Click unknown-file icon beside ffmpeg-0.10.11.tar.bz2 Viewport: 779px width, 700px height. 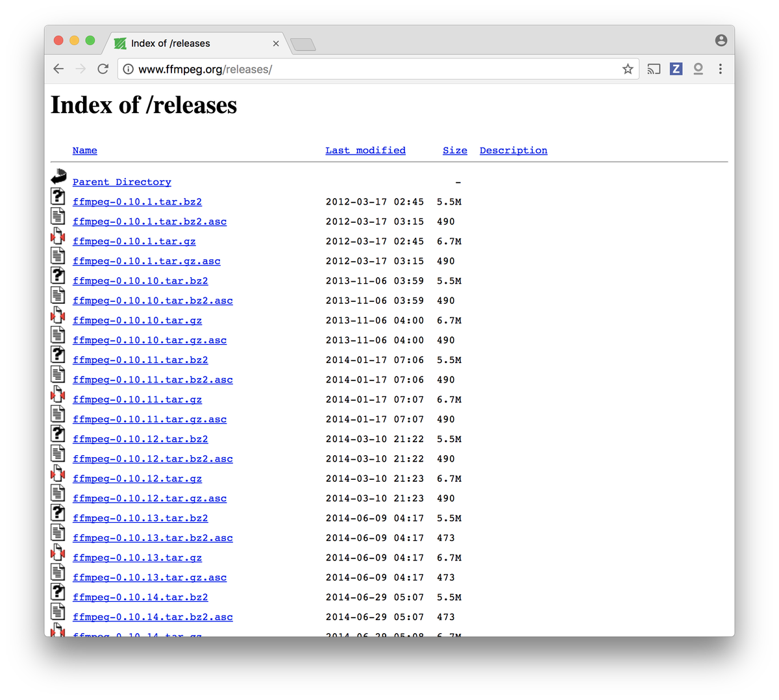(x=58, y=355)
